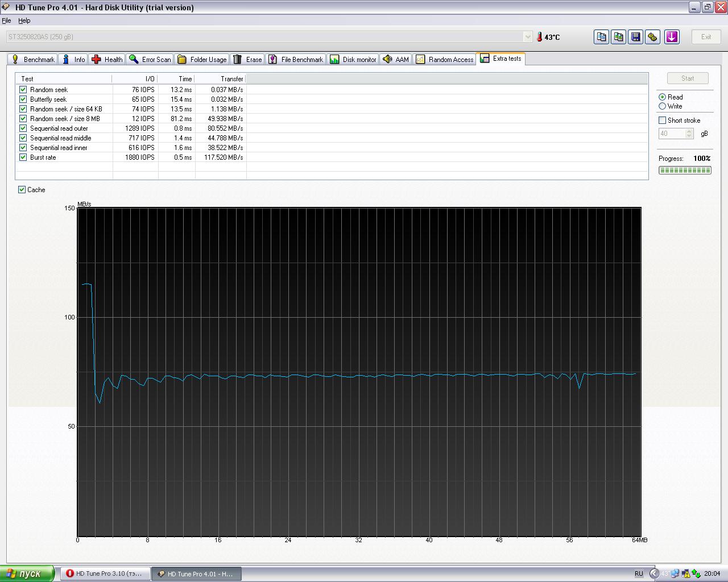728x582 pixels.
Task: Open the Help menu
Action: [x=24, y=20]
